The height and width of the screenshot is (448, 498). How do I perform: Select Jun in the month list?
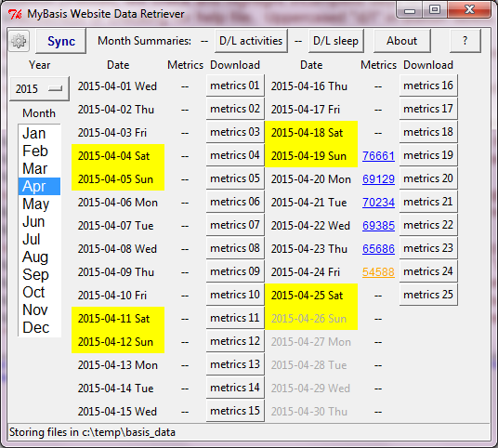[x=39, y=222]
